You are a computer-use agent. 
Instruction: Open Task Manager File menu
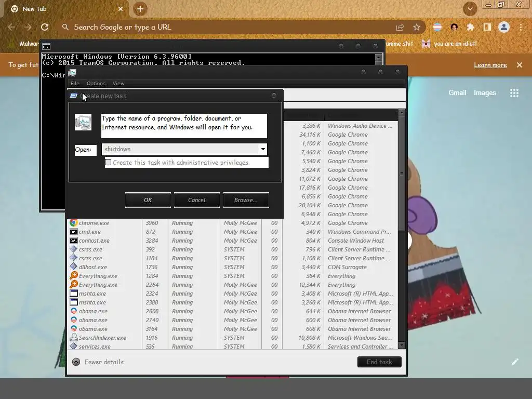pyautogui.click(x=75, y=84)
